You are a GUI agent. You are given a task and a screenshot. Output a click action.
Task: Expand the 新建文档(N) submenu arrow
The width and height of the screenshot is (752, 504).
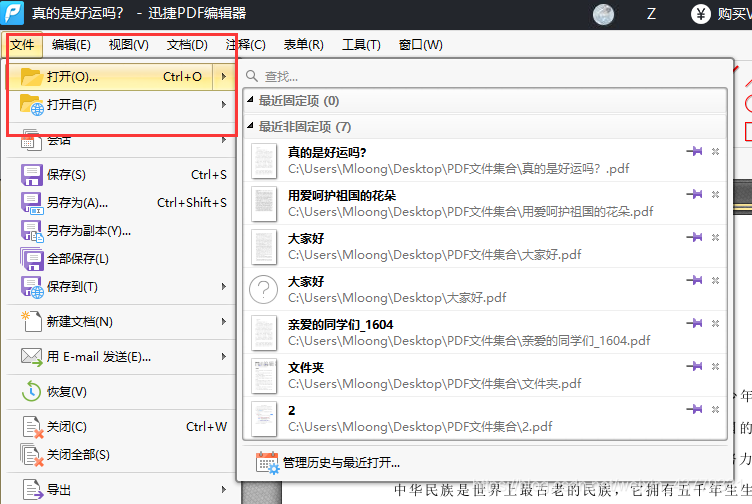(223, 321)
